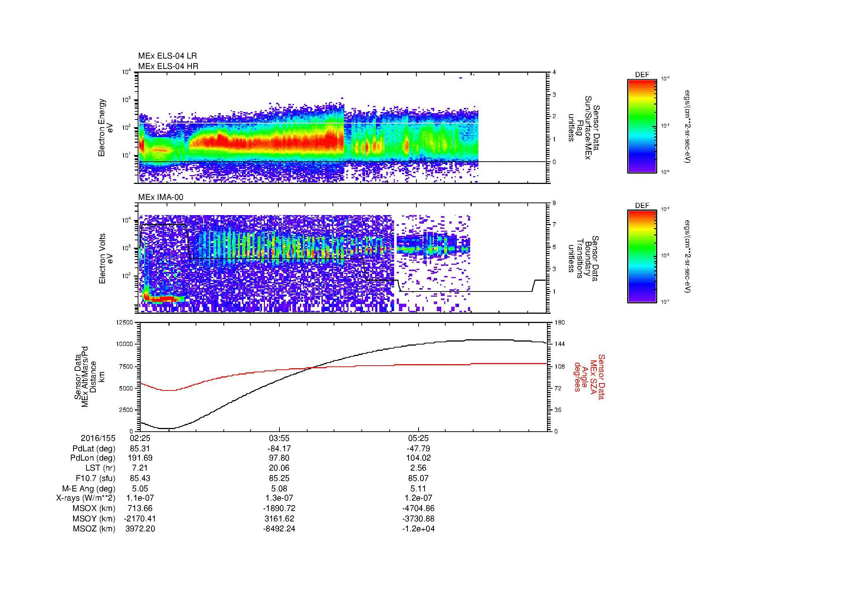
Task: Click the '12500' distance axis tick label
Action: click(x=125, y=322)
